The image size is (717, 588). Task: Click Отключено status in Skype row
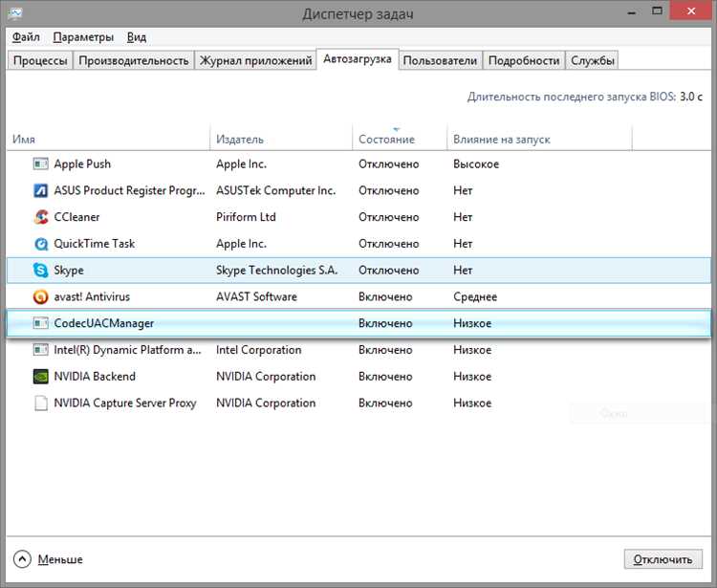(x=389, y=271)
